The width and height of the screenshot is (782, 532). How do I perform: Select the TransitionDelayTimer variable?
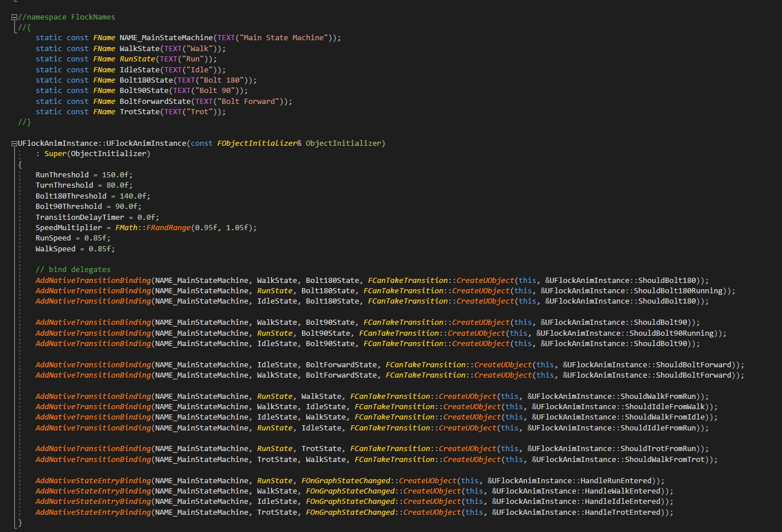click(80, 218)
